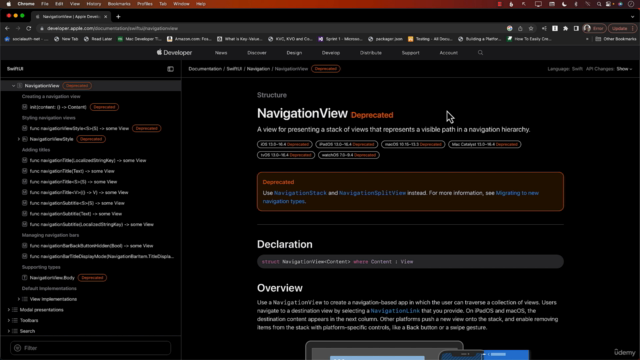The width and height of the screenshot is (640, 360).
Task: Select navigationTitle(LocalizedStringKey) item
Action: 88,160
